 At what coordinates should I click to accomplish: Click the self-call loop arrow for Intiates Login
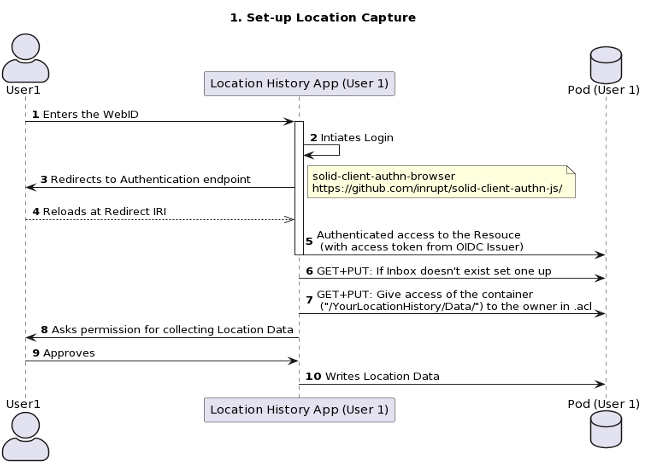click(322, 150)
